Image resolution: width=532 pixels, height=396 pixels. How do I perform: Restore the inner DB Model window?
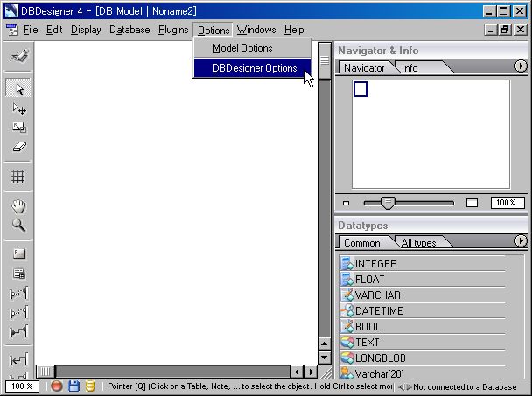[505, 30]
